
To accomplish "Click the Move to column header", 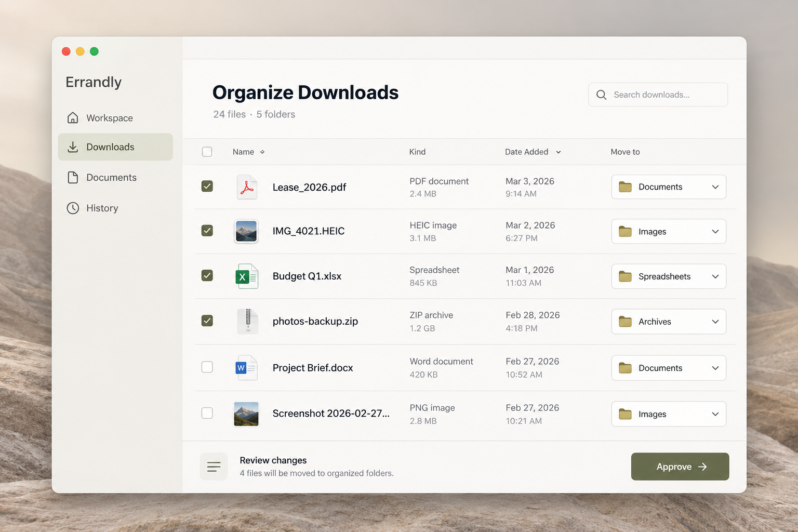I will [625, 152].
